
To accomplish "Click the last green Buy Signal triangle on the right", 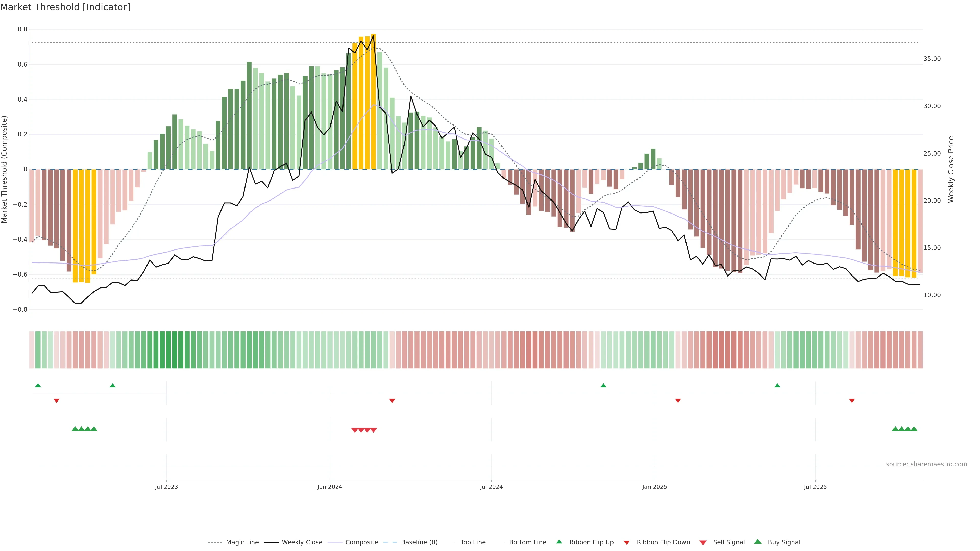I will pyautogui.click(x=914, y=429).
